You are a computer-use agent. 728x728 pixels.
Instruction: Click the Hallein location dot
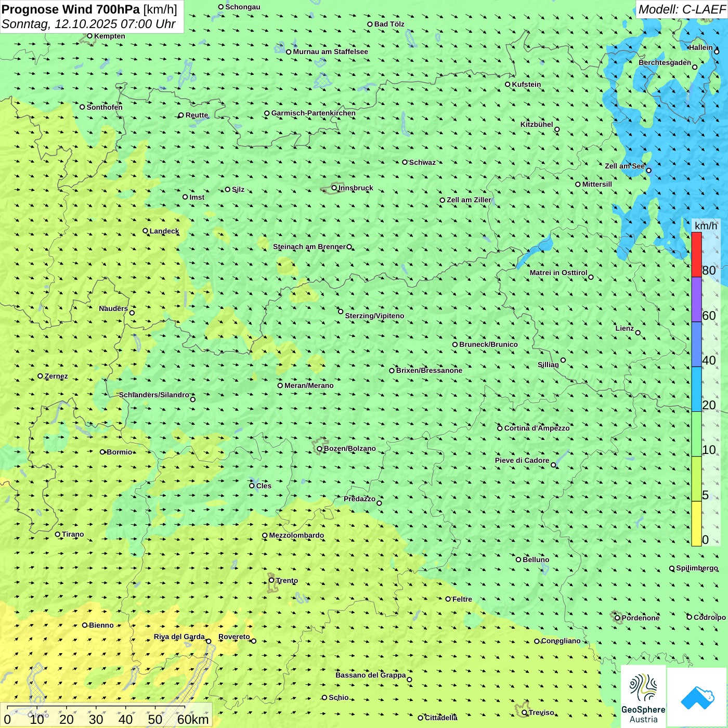(x=717, y=52)
